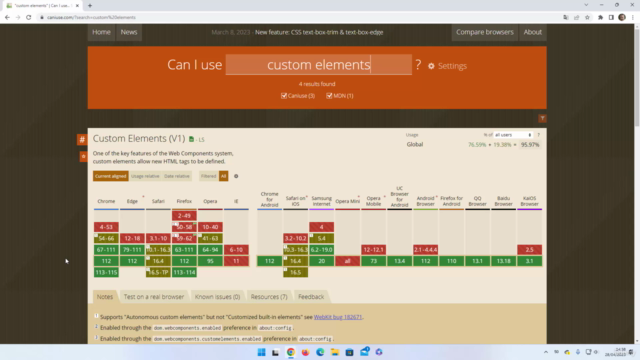The width and height of the screenshot is (640, 360).
Task: Click Samsung Internet 20 cell
Action: 321,261
